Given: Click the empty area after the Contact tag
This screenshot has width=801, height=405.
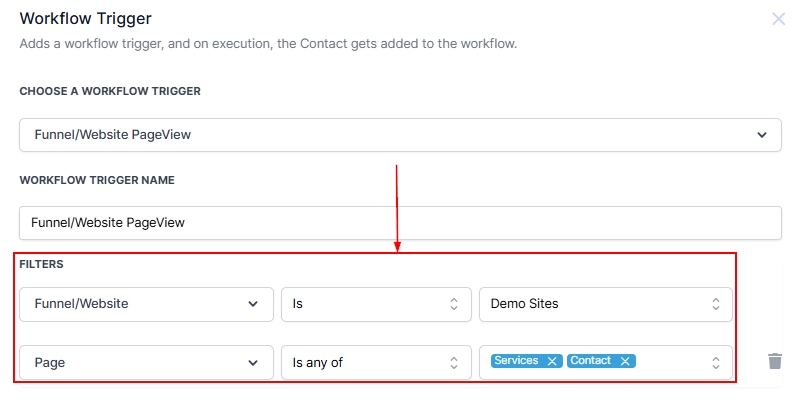Looking at the screenshot, I should pyautogui.click(x=670, y=362).
